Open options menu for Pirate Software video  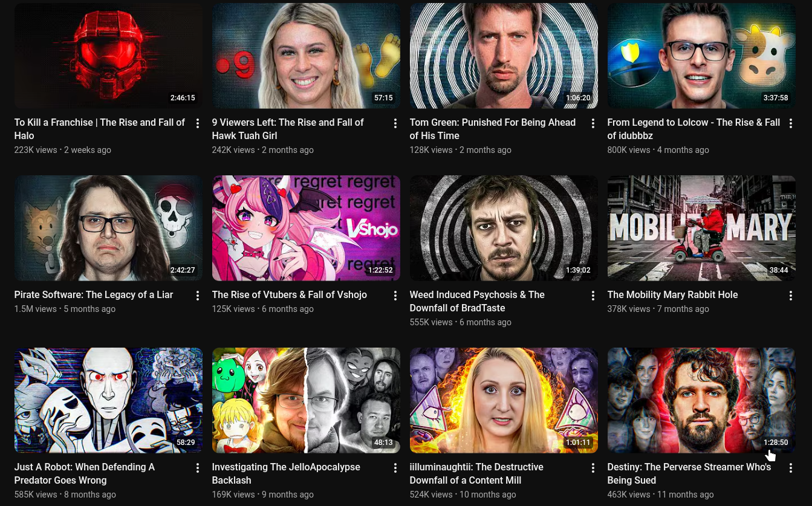pos(198,296)
